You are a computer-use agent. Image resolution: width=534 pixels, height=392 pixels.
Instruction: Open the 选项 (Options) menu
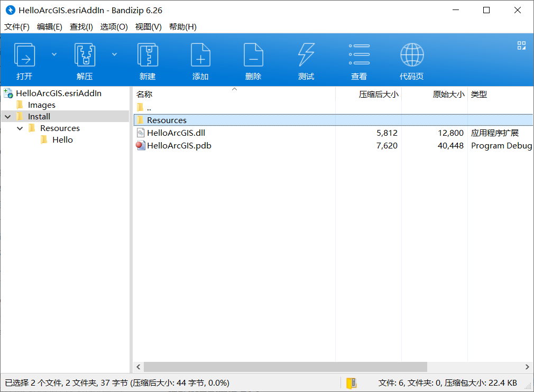114,26
